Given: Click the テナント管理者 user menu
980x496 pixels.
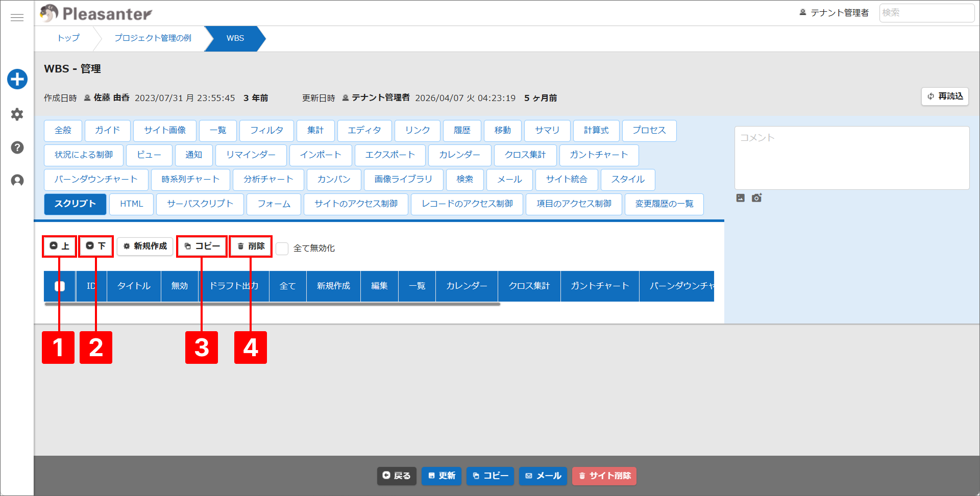Looking at the screenshot, I should [834, 13].
